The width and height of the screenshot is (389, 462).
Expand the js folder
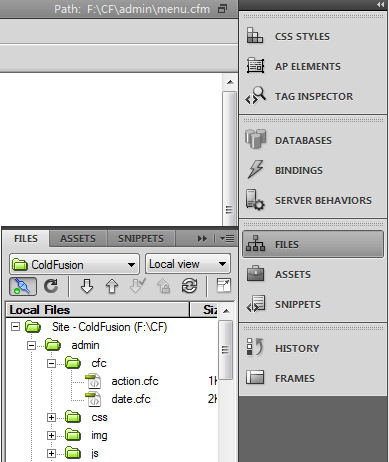click(51, 453)
